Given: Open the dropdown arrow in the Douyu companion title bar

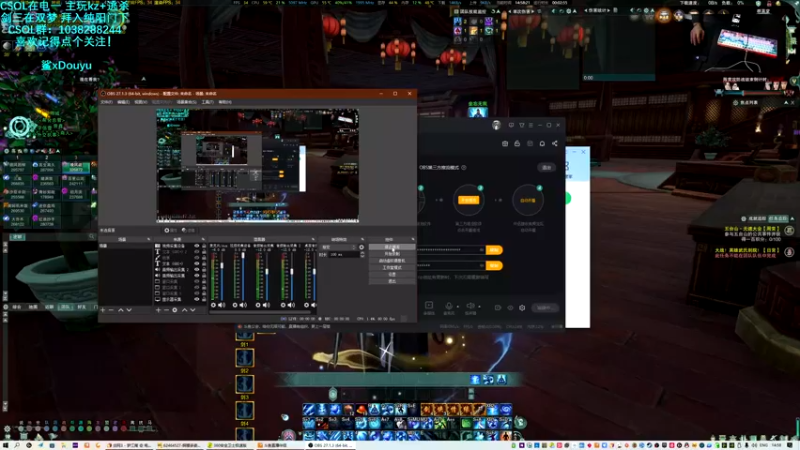Looking at the screenshot, I should pyautogui.click(x=521, y=125).
